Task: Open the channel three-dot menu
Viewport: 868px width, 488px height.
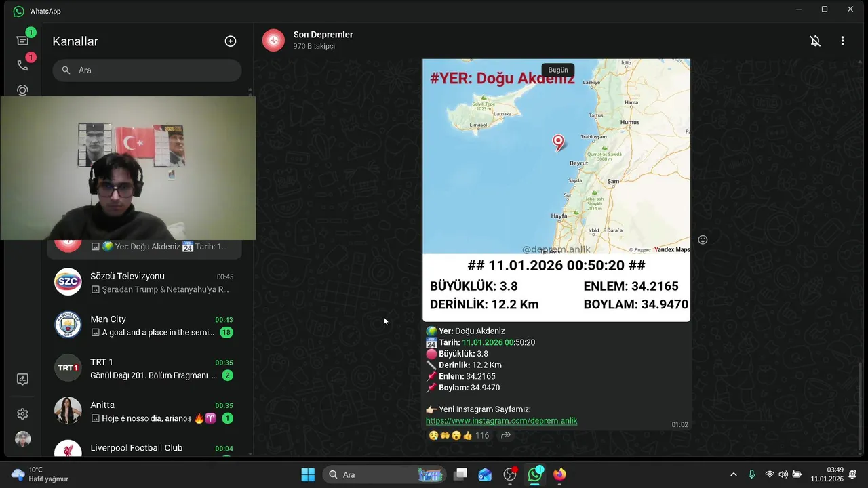Action: click(842, 41)
